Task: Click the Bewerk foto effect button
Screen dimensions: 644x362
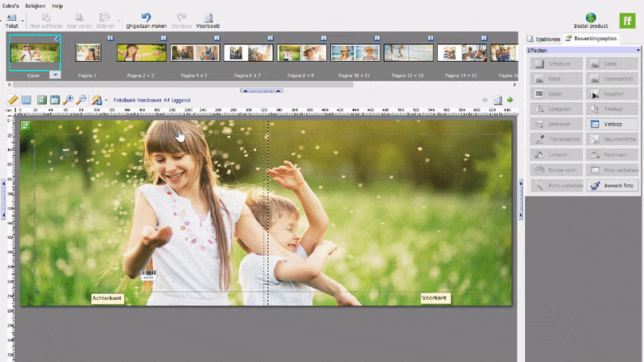Action: 613,185
